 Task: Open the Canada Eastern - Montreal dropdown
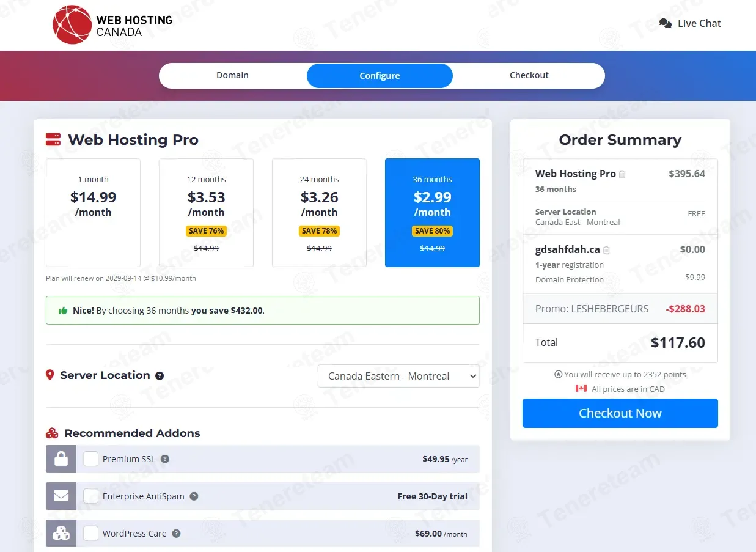[x=398, y=376]
